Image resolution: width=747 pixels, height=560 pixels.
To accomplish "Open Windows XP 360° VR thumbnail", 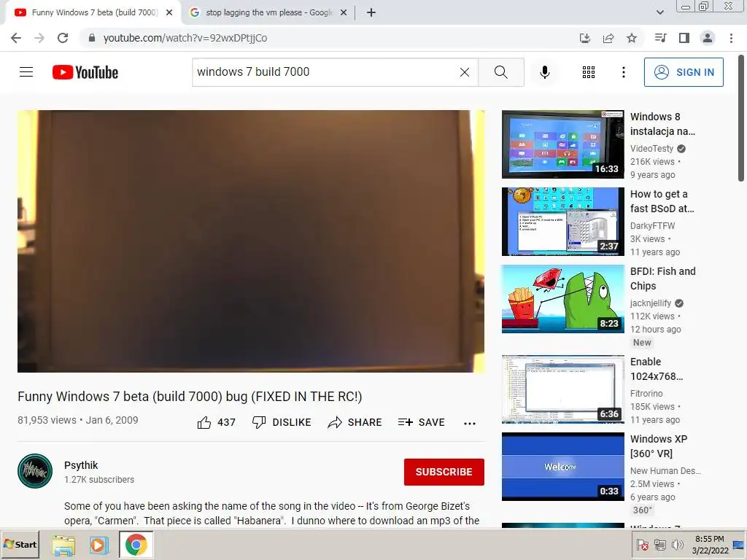I will click(562, 466).
